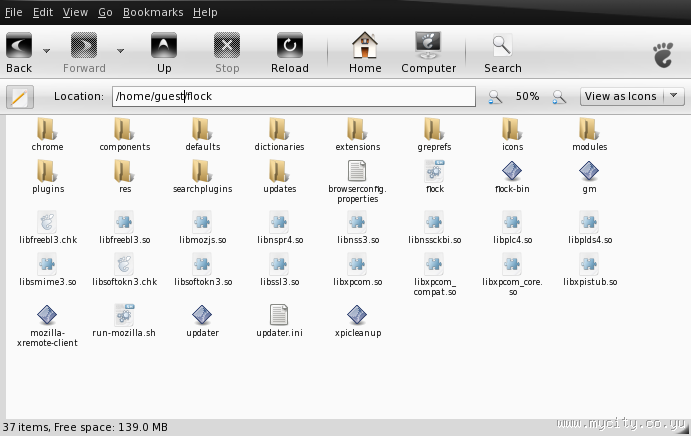Select the res folder
The height and width of the screenshot is (436, 691).
tap(125, 176)
